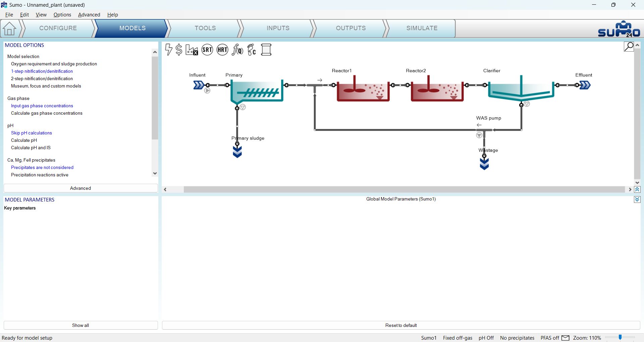Click the Reset to default button

401,325
